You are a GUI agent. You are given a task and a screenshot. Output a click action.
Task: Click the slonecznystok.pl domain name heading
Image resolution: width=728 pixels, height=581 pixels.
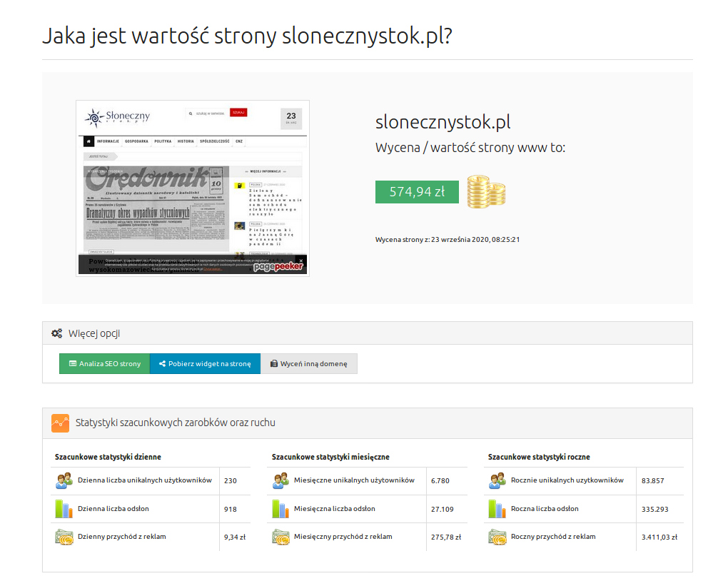coord(443,122)
